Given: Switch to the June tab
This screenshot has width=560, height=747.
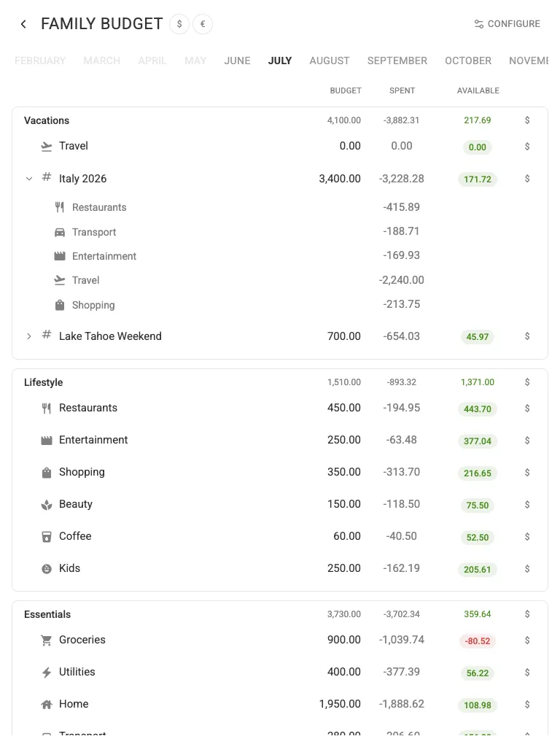Looking at the screenshot, I should coord(237,61).
